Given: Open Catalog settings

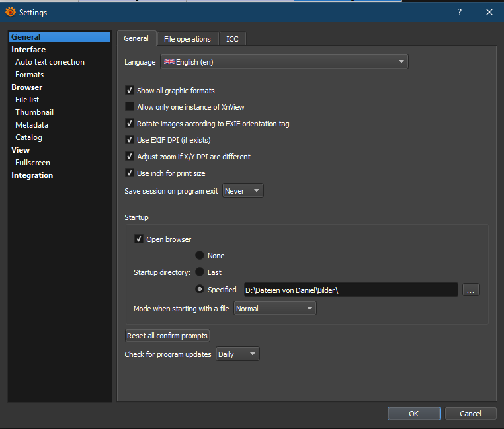Looking at the screenshot, I should coord(29,137).
